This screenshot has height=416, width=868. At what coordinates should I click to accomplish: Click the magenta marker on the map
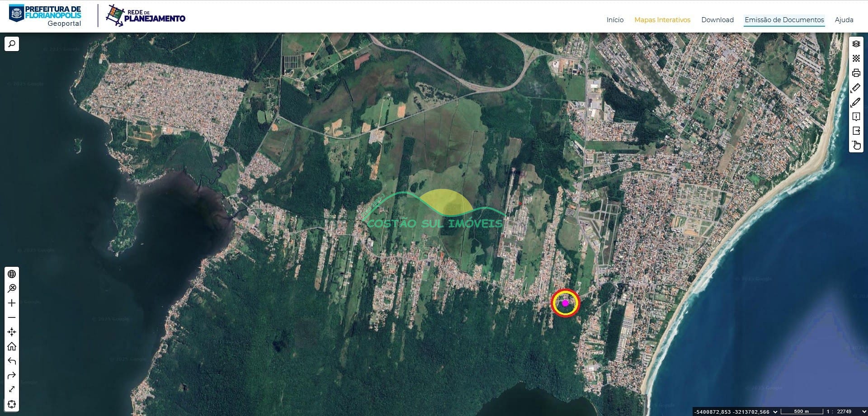pyautogui.click(x=565, y=303)
